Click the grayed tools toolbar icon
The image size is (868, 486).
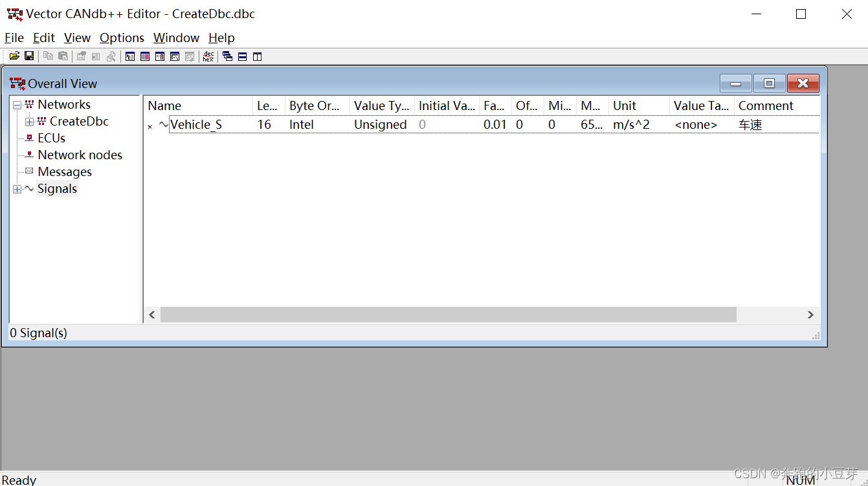tap(111, 56)
